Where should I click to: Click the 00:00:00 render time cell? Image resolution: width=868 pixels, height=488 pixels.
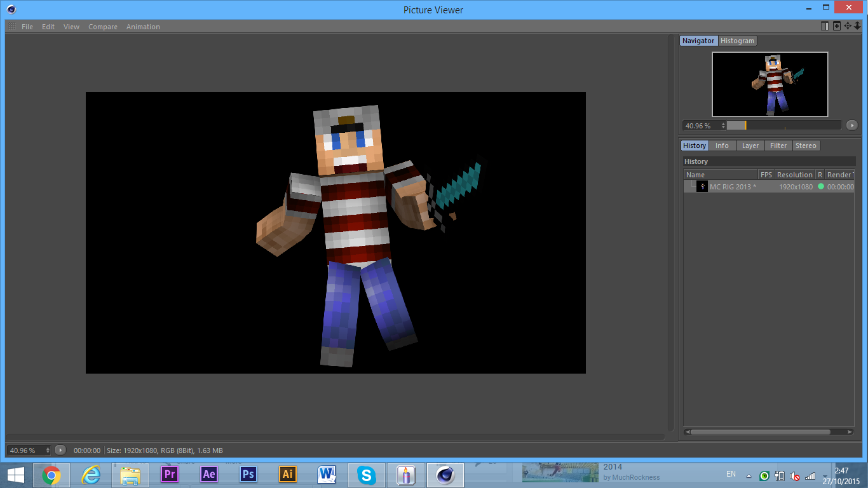point(841,187)
